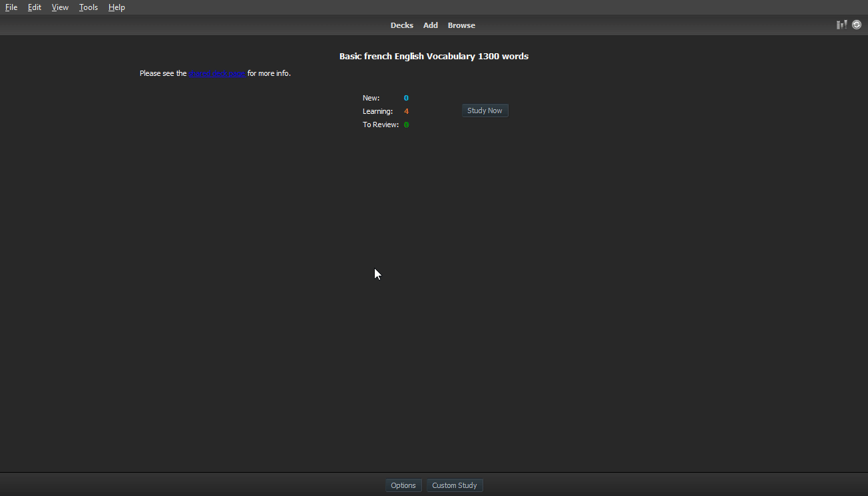Screen dimensions: 868x496
Task: Open the File menu
Action: coord(11,7)
